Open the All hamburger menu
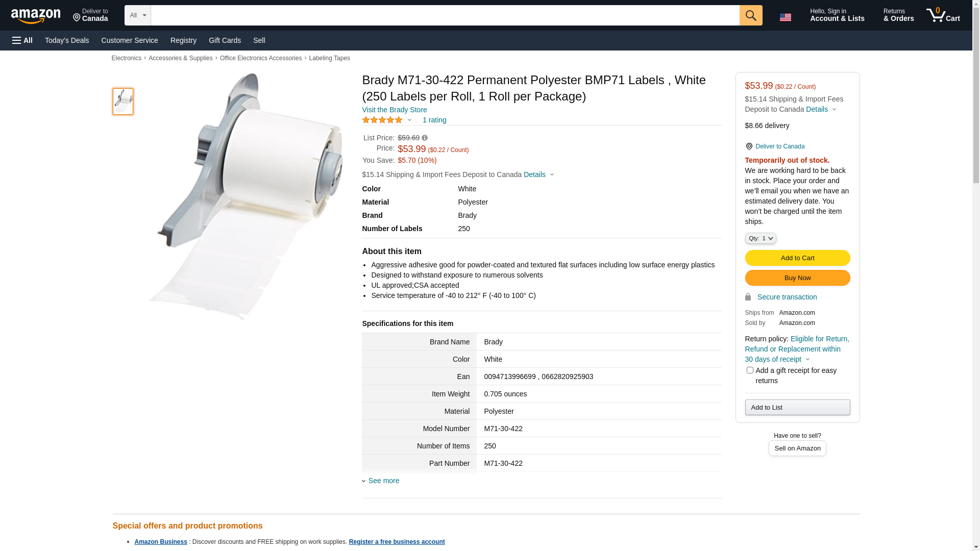The height and width of the screenshot is (551, 980). [22, 40]
